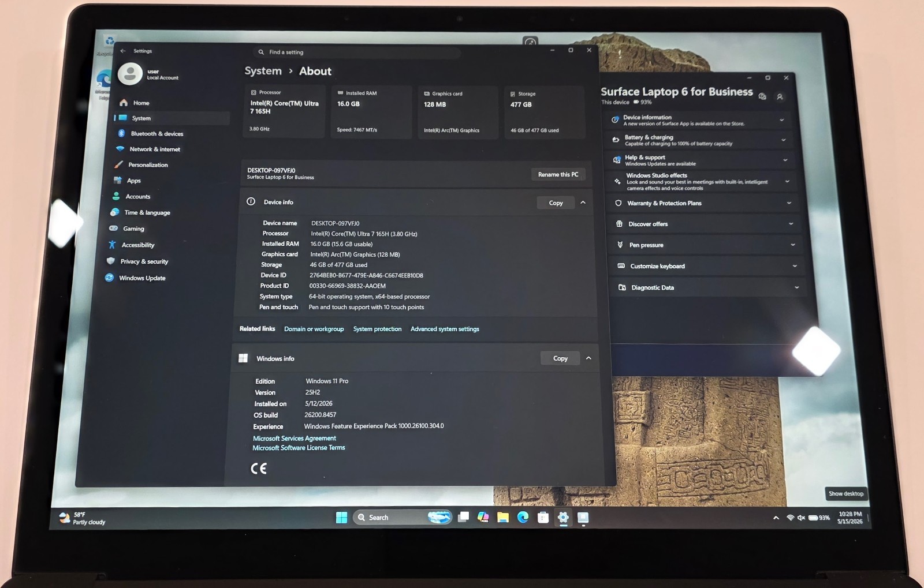This screenshot has width=924, height=588.
Task: Open Microsoft Software License Terms link
Action: [299, 448]
